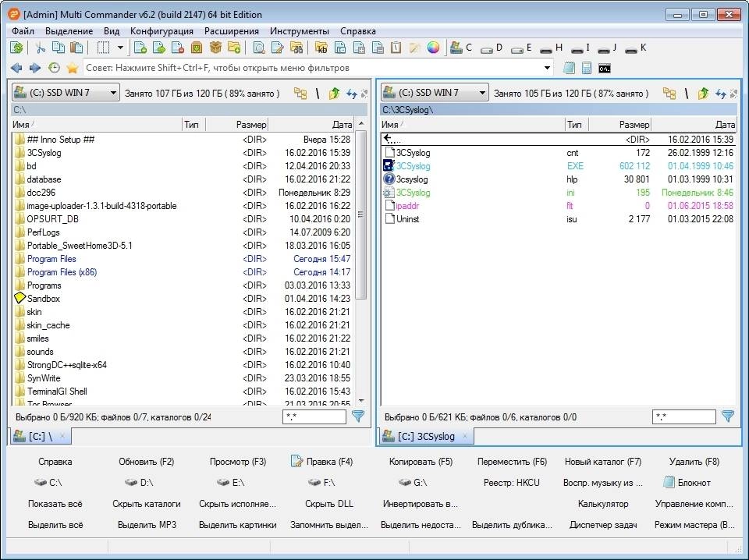The image size is (749, 560).
Task: Click the Обновить (F2) button
Action: (x=146, y=462)
